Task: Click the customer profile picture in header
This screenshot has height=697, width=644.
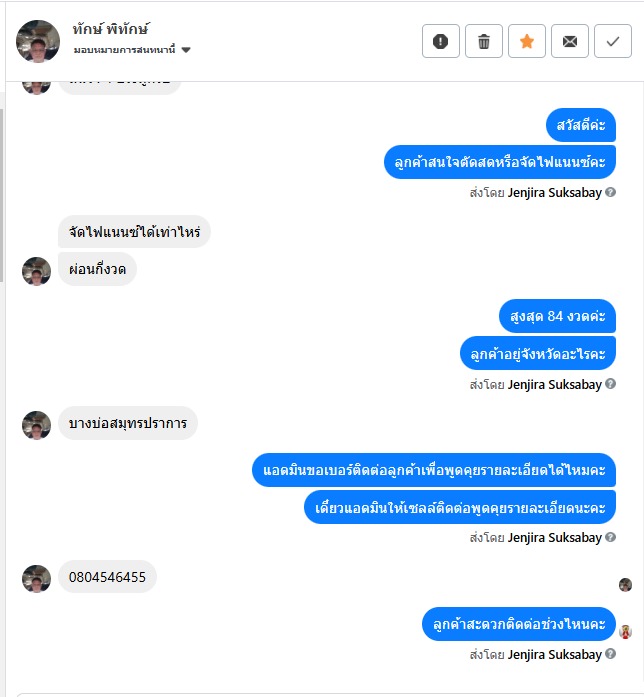Action: click(x=38, y=41)
